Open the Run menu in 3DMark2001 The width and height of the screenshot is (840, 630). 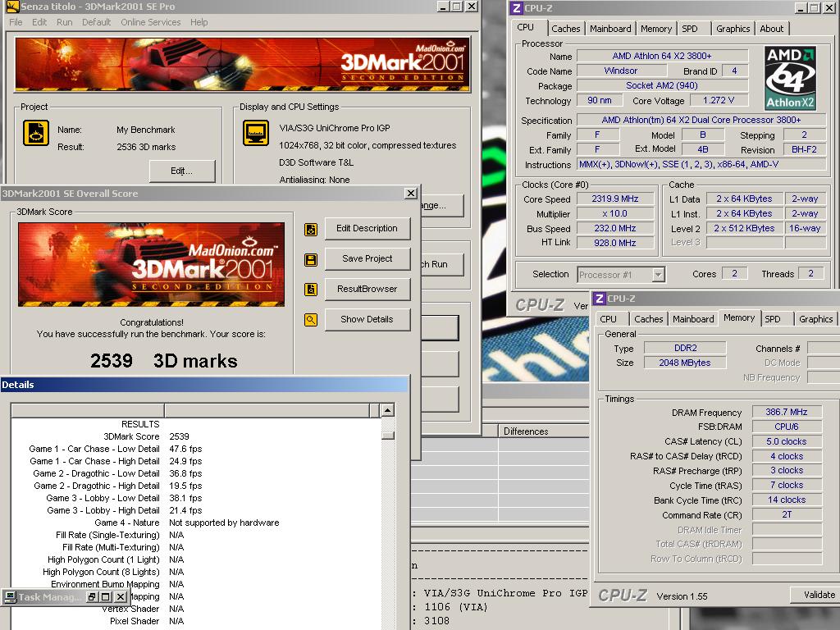tap(64, 22)
